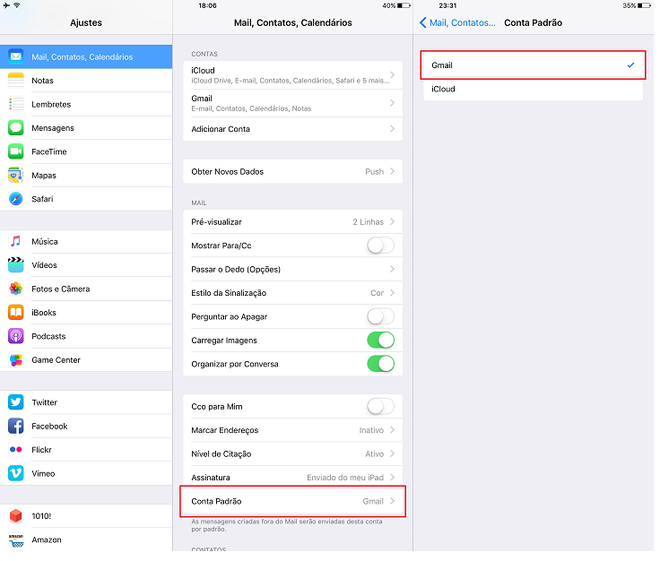Tap the 'Ajustes' header title
This screenshot has height=561, width=660.
[x=86, y=23]
